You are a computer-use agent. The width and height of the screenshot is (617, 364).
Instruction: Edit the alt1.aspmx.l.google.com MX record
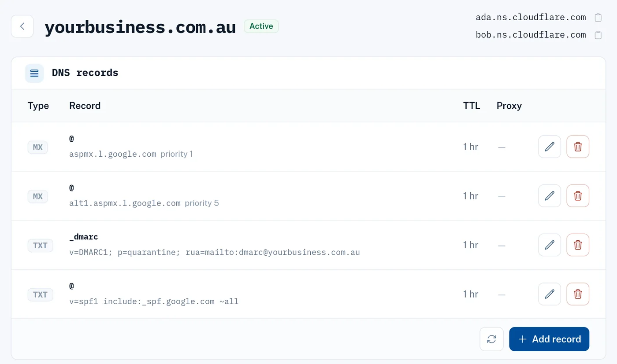point(550,196)
